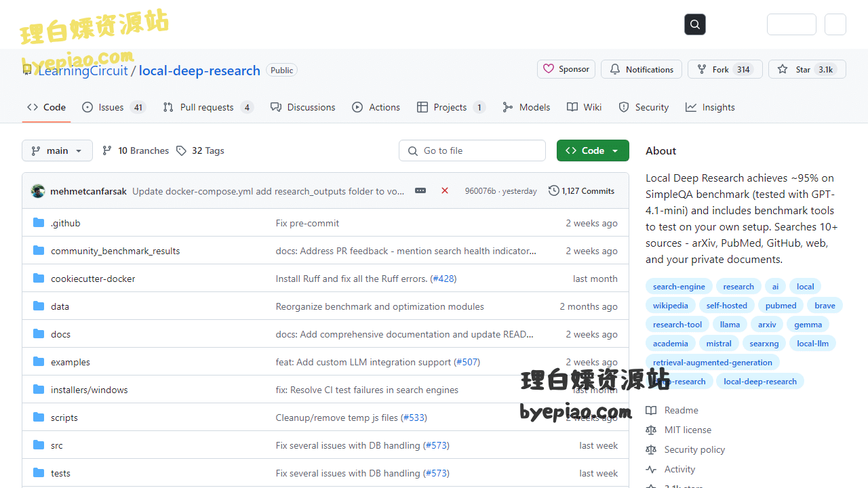
Task: Click the folder icon beside docs
Action: coord(39,334)
